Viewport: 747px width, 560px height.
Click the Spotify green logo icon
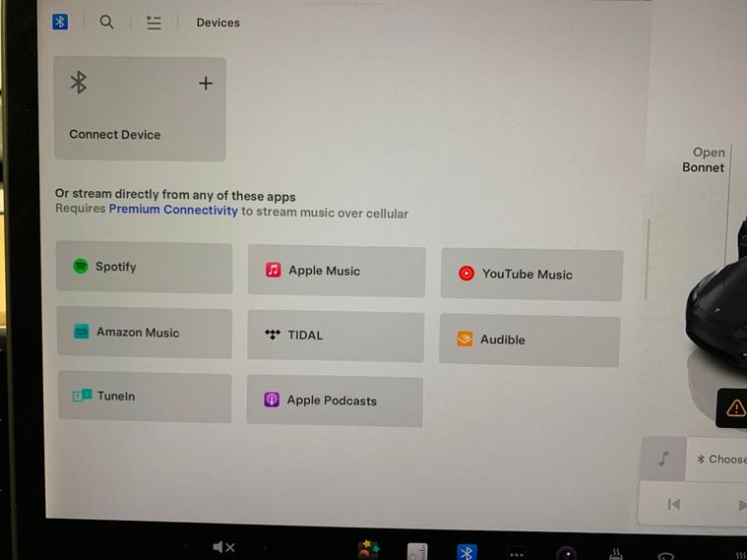[81, 266]
